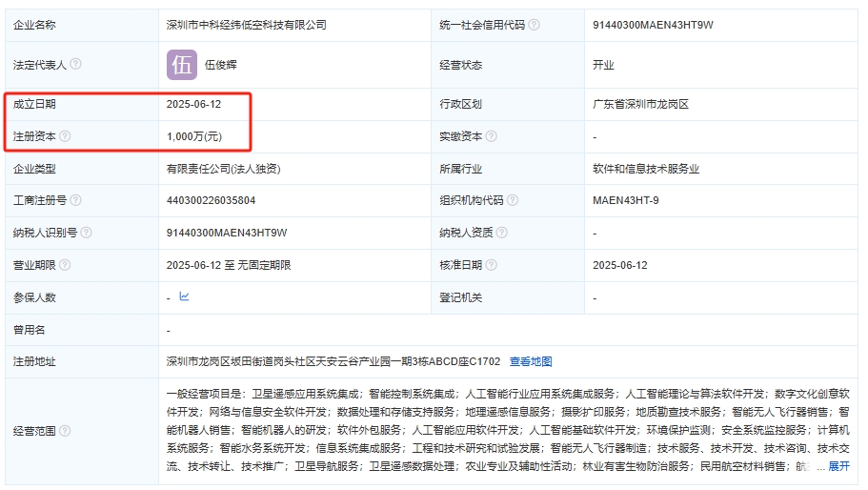Click help icon beside 纳税人资质

pyautogui.click(x=501, y=233)
